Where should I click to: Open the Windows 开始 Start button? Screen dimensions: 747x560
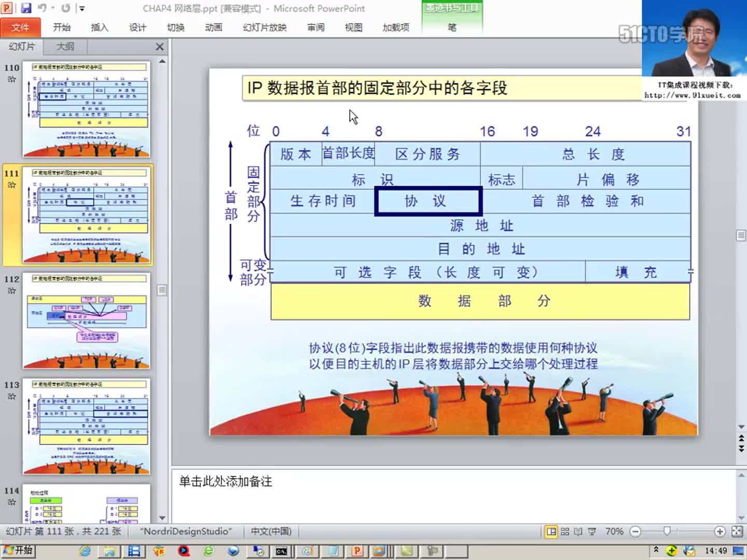click(18, 550)
